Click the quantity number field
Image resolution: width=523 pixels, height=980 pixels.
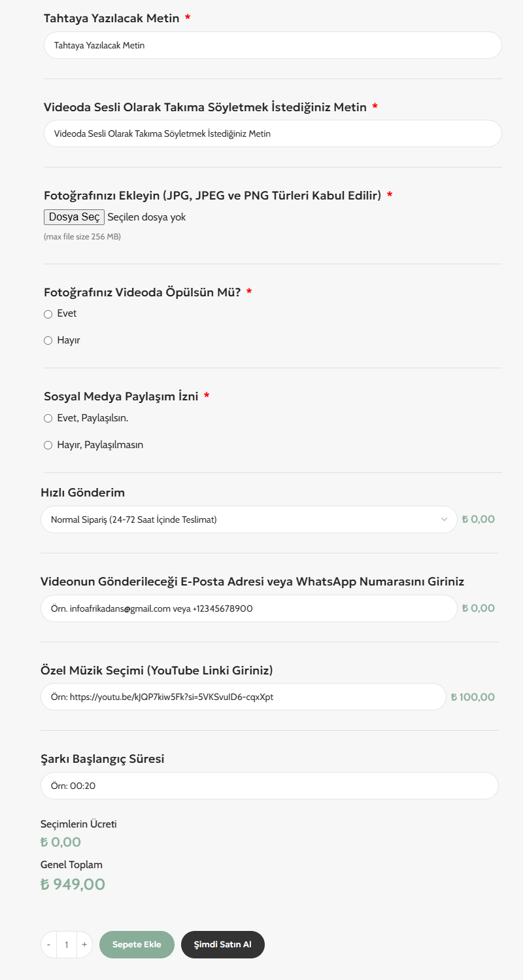[x=67, y=945]
